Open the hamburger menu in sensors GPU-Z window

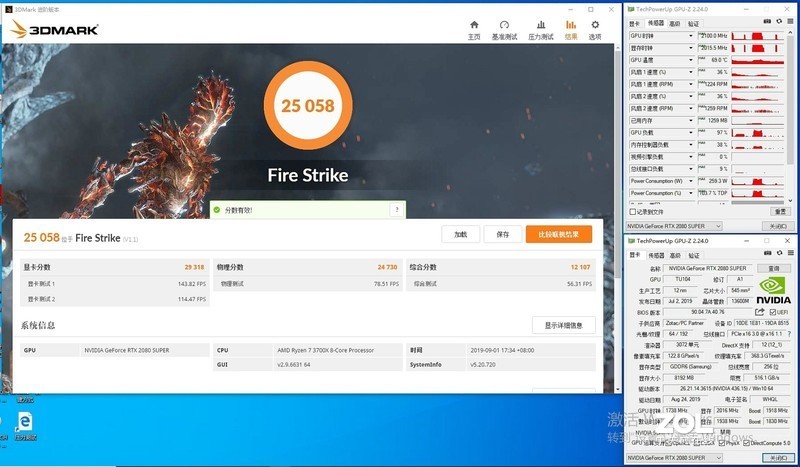click(790, 22)
